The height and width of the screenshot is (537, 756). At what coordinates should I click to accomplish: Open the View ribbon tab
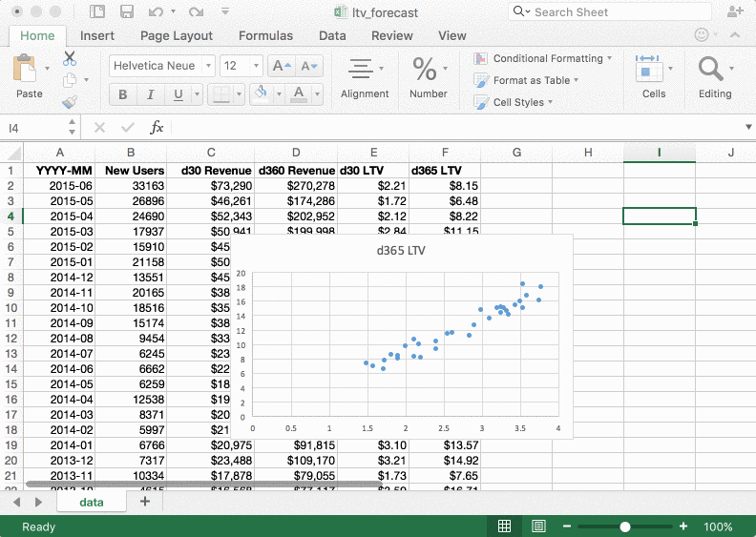[452, 35]
